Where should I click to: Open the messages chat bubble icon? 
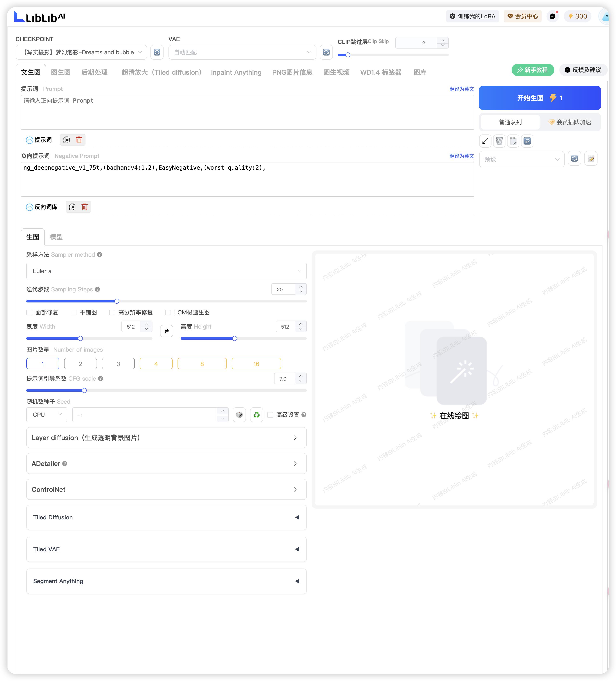tap(553, 16)
